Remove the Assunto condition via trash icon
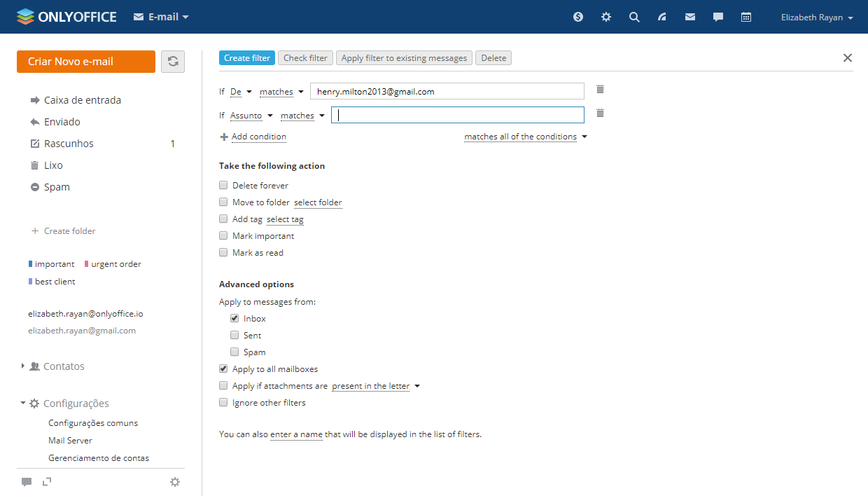The height and width of the screenshot is (496, 868). [x=600, y=113]
